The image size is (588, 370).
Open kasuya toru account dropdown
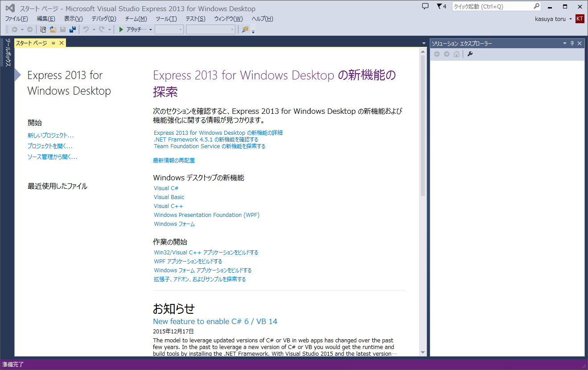(x=571, y=19)
